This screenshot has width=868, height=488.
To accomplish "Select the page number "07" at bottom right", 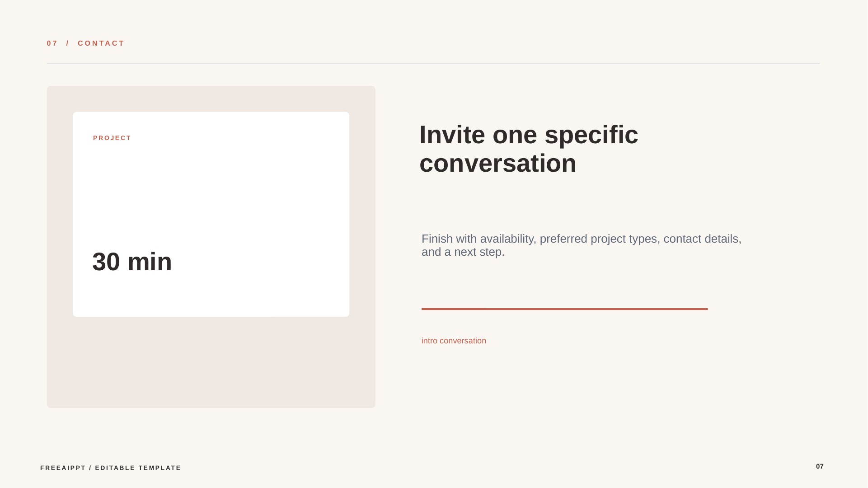I will (819, 467).
